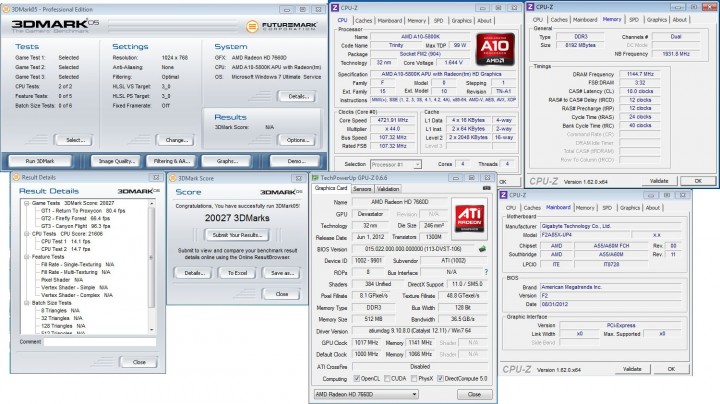This screenshot has height=404, width=720.
Task: Click the Filtering & AA button
Action: coord(171,161)
